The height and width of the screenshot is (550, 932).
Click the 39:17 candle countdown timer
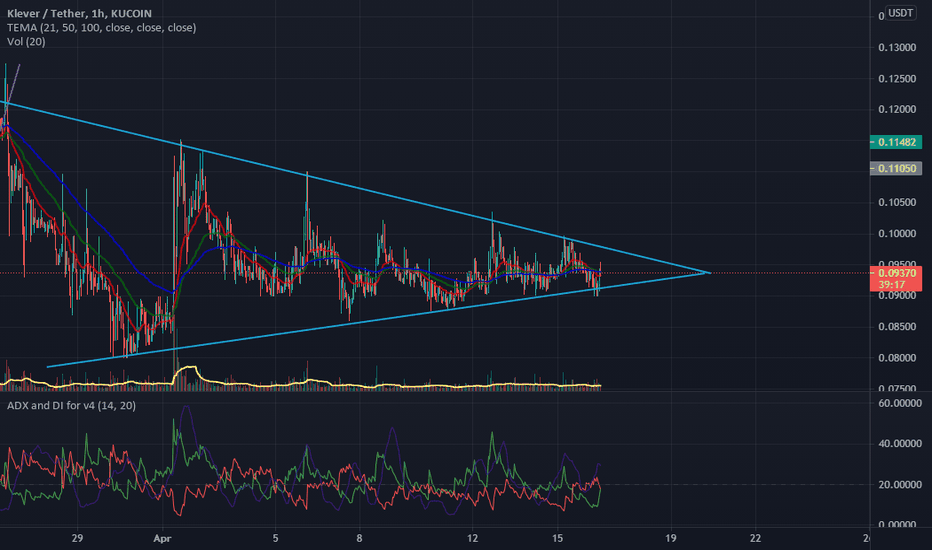(890, 285)
